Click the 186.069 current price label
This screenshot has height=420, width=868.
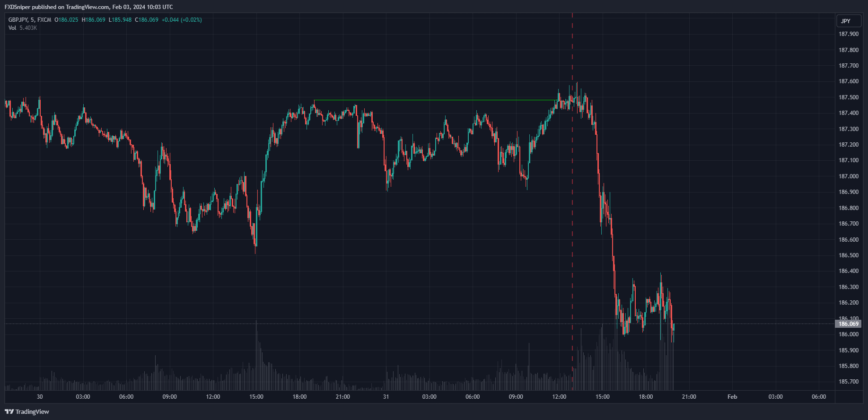point(848,324)
